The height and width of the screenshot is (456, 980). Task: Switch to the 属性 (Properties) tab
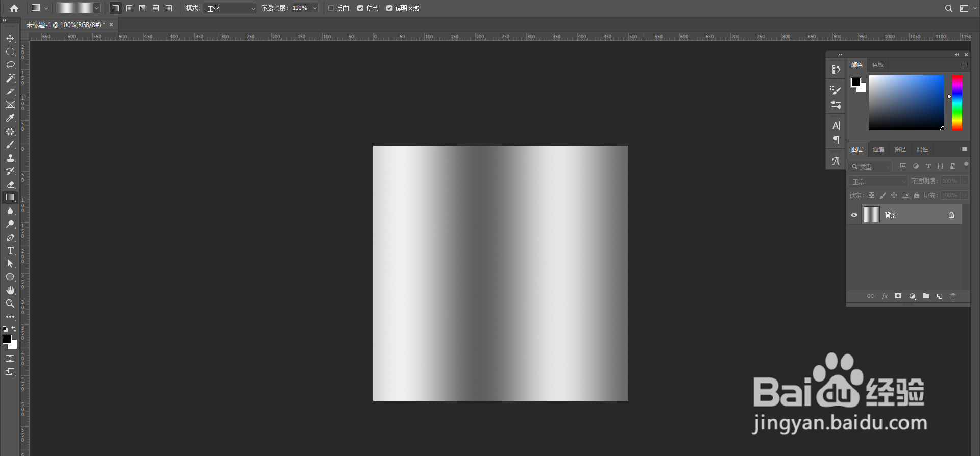pos(922,149)
